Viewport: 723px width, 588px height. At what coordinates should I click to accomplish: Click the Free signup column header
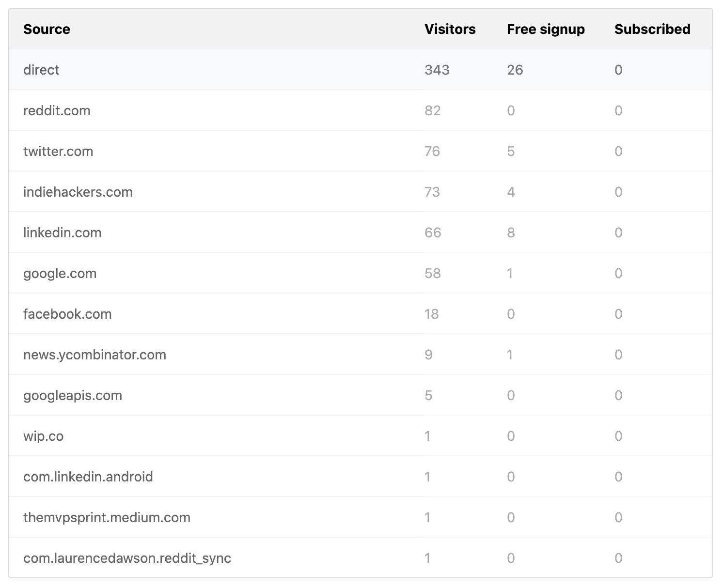coord(546,30)
